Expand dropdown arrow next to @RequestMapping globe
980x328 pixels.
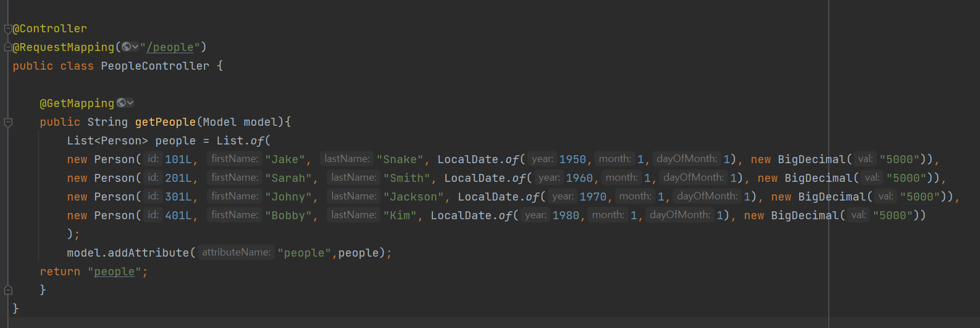[x=135, y=46]
